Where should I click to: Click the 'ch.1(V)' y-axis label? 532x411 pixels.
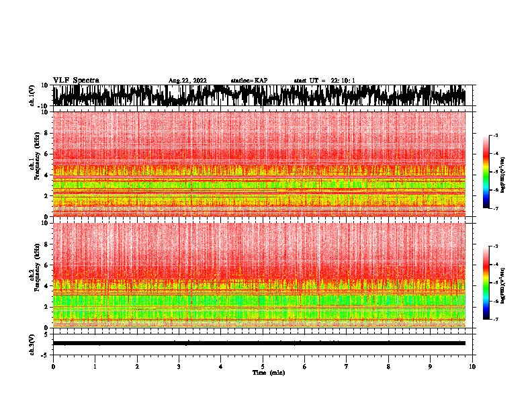(32, 95)
